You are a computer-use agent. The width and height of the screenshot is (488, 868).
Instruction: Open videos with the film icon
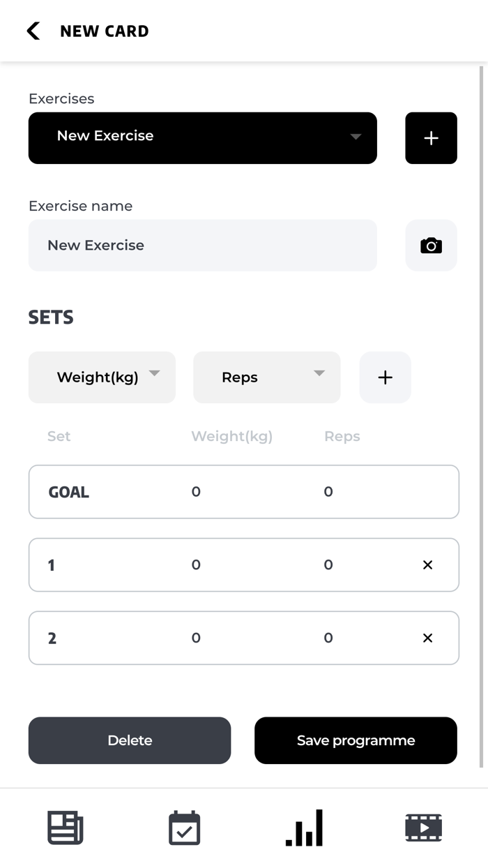click(423, 827)
